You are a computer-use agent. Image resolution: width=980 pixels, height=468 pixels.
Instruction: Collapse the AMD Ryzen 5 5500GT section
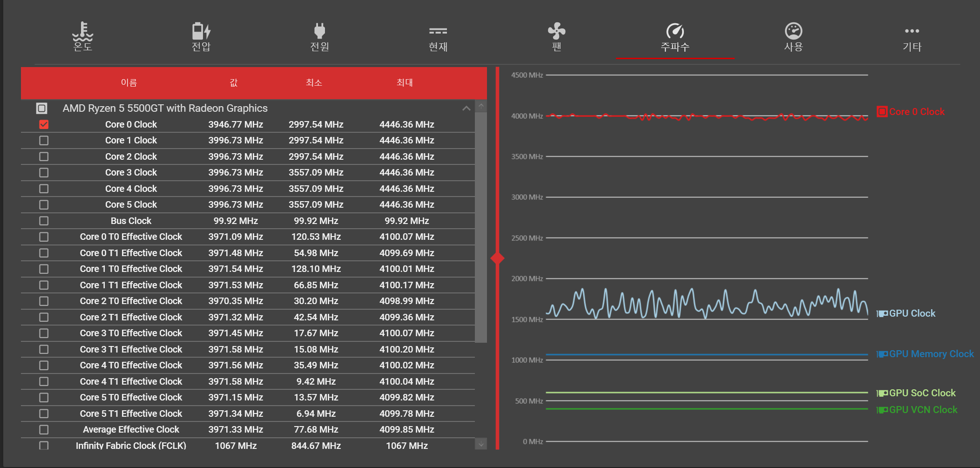(466, 108)
